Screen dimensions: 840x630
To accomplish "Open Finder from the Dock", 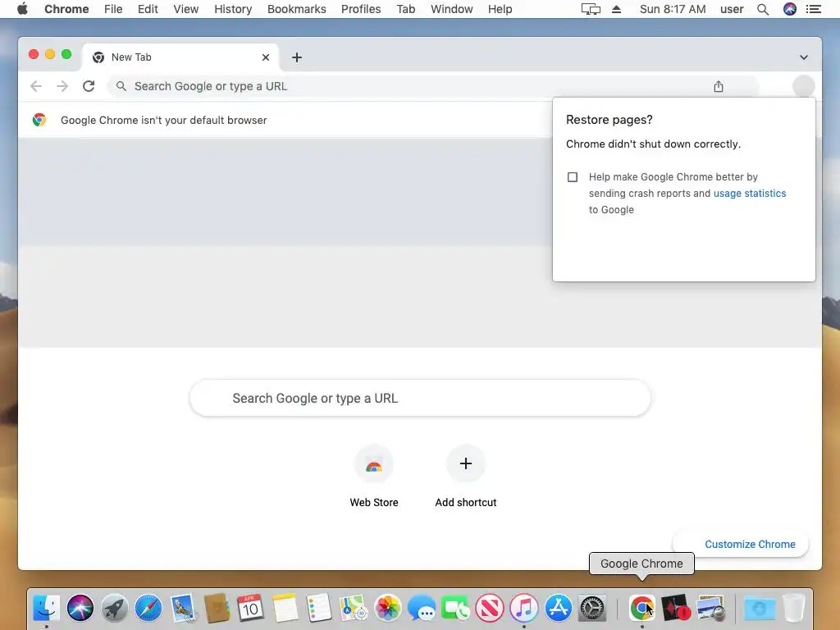I will point(47,608).
